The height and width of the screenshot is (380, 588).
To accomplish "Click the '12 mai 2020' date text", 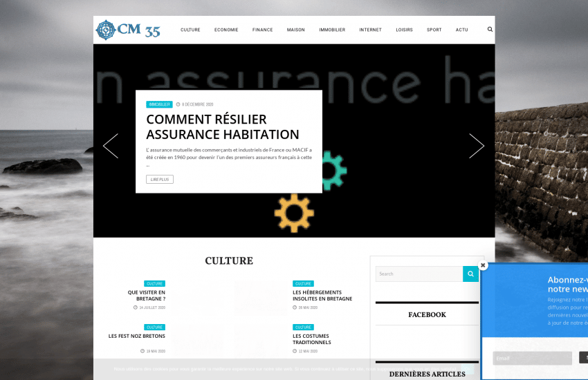I will tap(308, 351).
